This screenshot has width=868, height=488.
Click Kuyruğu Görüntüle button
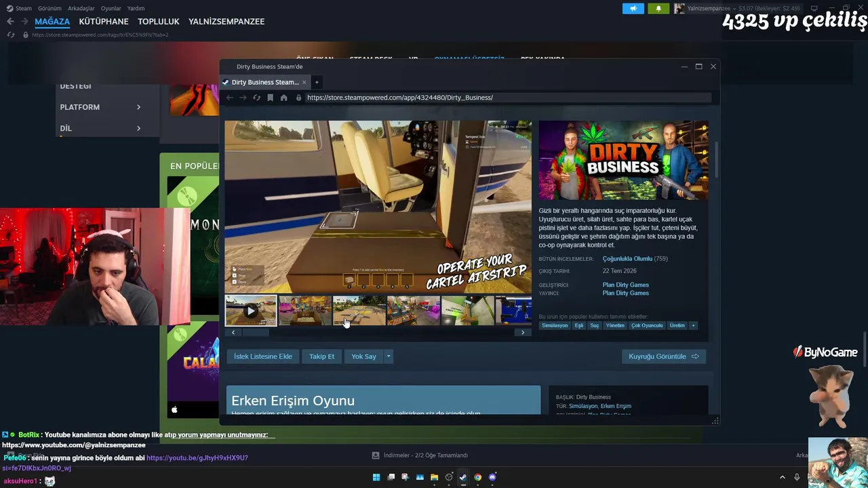point(664,357)
